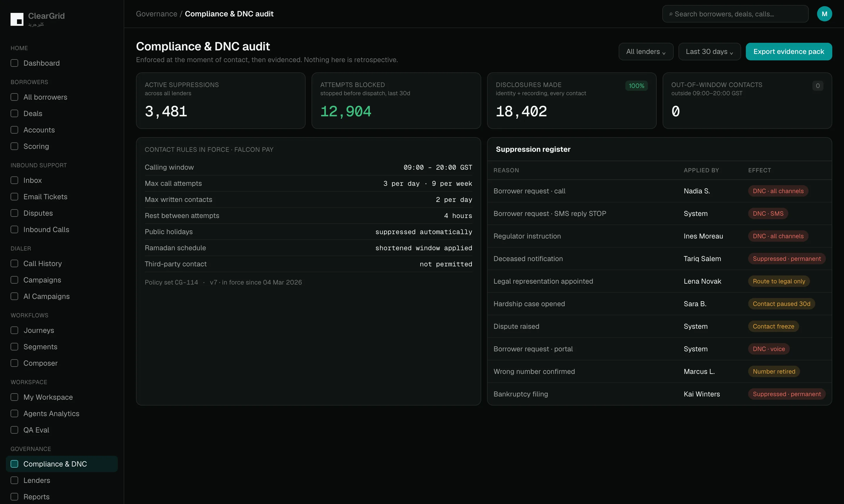Click the All borrowers sidebar icon
This screenshot has width=844, height=504.
pyautogui.click(x=14, y=97)
